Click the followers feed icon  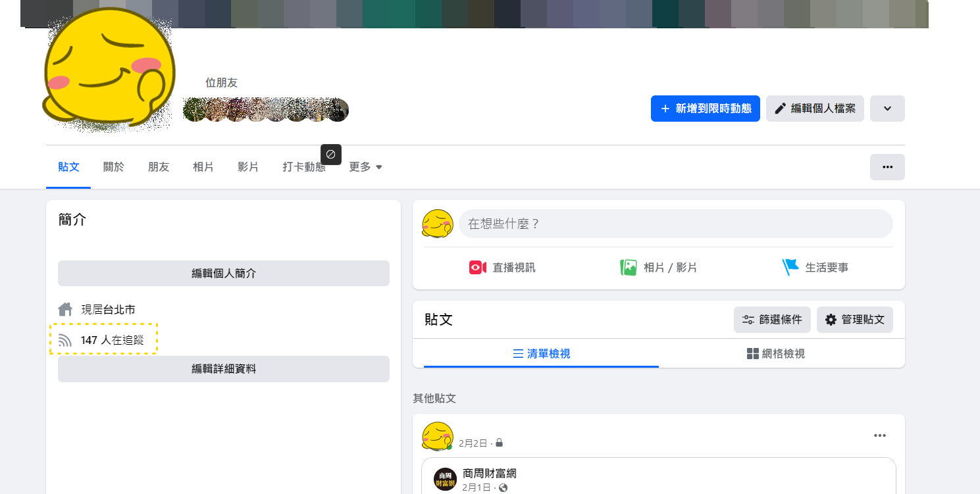(x=65, y=340)
